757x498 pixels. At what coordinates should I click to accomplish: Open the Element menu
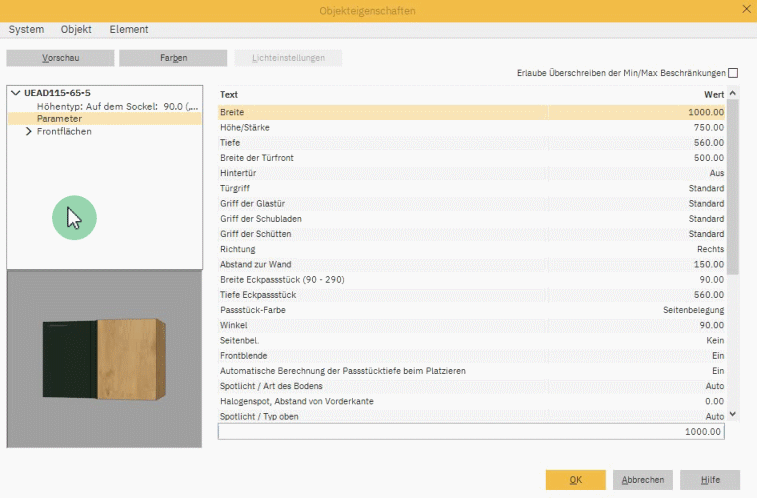[x=129, y=30]
